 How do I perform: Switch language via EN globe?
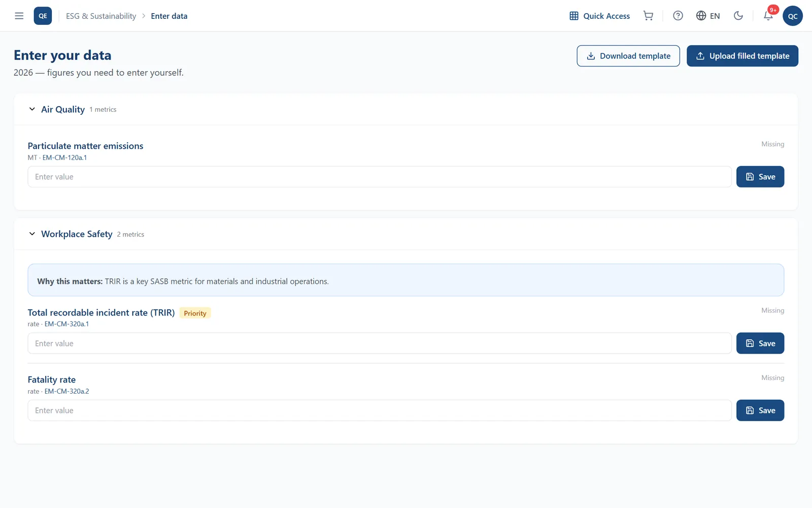coord(708,16)
